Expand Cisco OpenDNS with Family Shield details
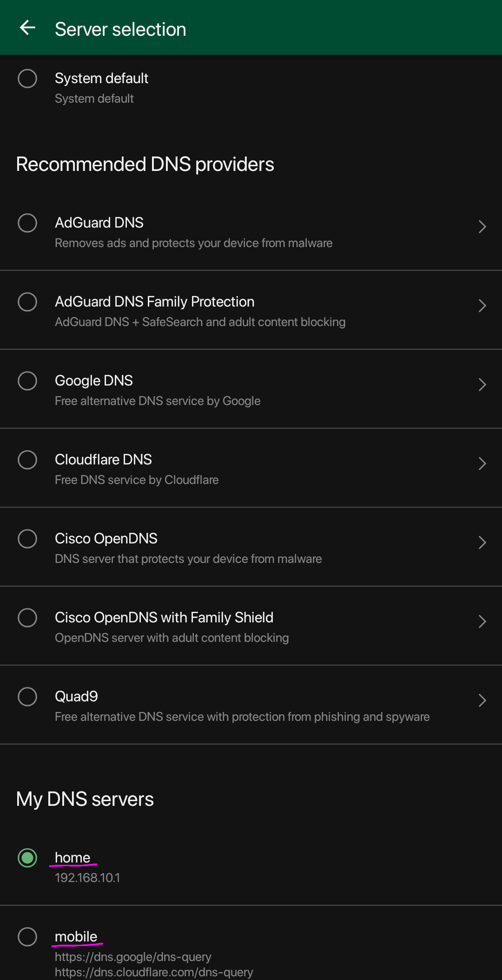 (x=482, y=621)
